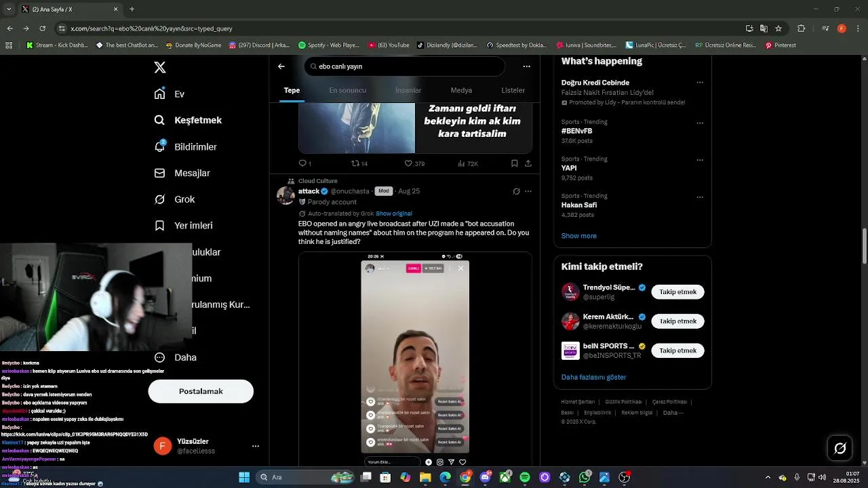
Task: Open the tab search dropdown arrow
Action: tap(7, 9)
